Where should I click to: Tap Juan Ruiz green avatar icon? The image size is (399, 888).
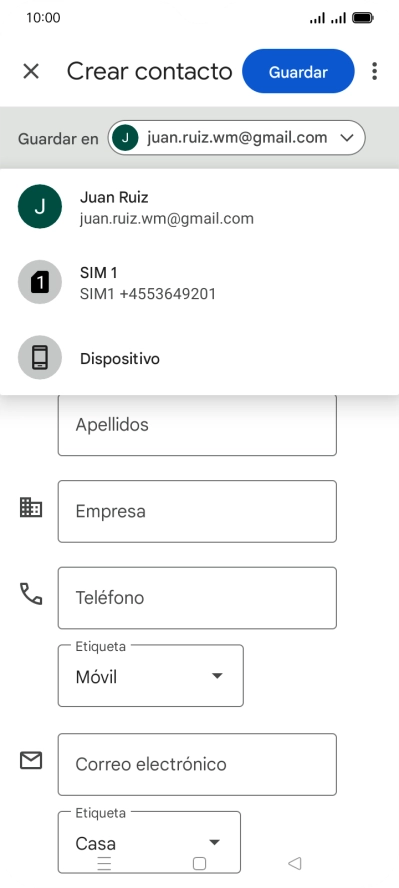[x=40, y=207]
